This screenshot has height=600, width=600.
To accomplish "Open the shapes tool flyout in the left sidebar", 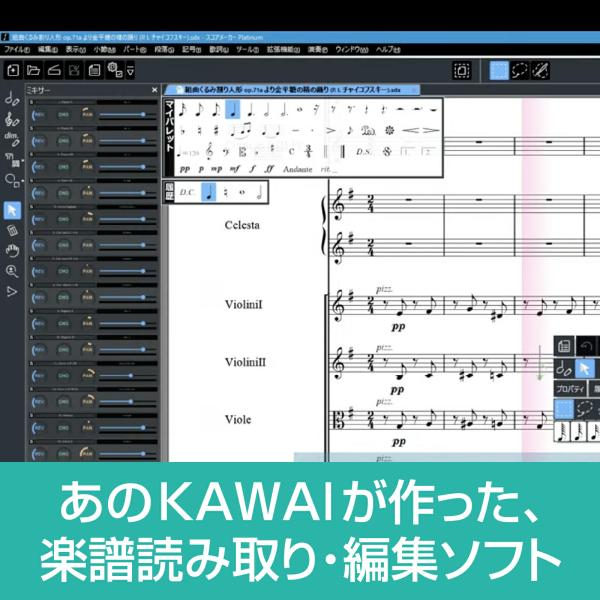I will coord(12,180).
